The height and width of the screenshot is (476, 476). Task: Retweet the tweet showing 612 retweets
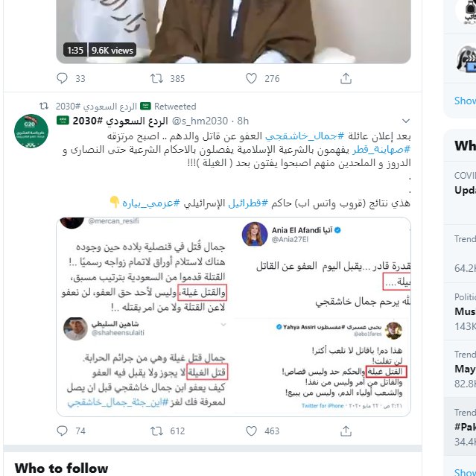pyautogui.click(x=156, y=431)
